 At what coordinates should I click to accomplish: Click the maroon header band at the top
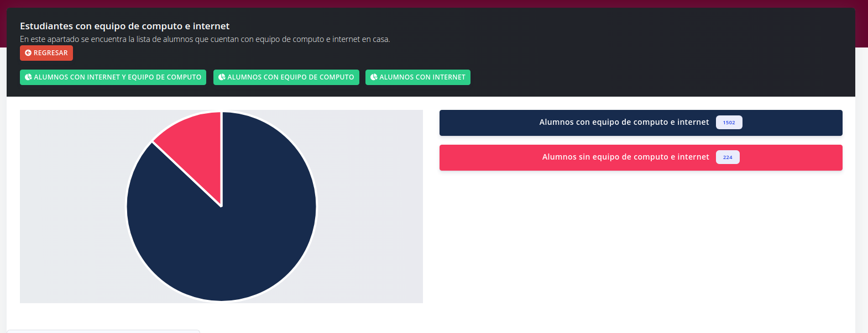click(x=434, y=3)
